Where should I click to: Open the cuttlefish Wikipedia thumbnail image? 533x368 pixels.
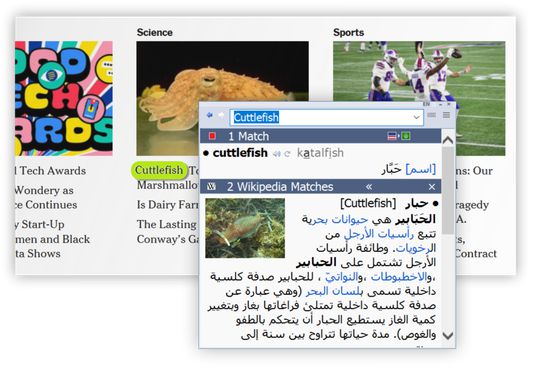[x=245, y=228]
